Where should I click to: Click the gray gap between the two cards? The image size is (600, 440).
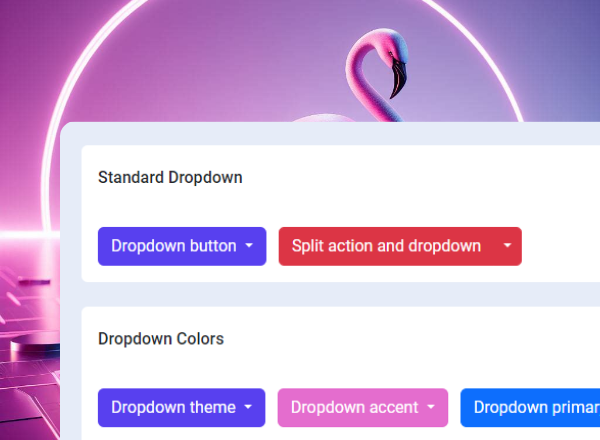coord(300,294)
